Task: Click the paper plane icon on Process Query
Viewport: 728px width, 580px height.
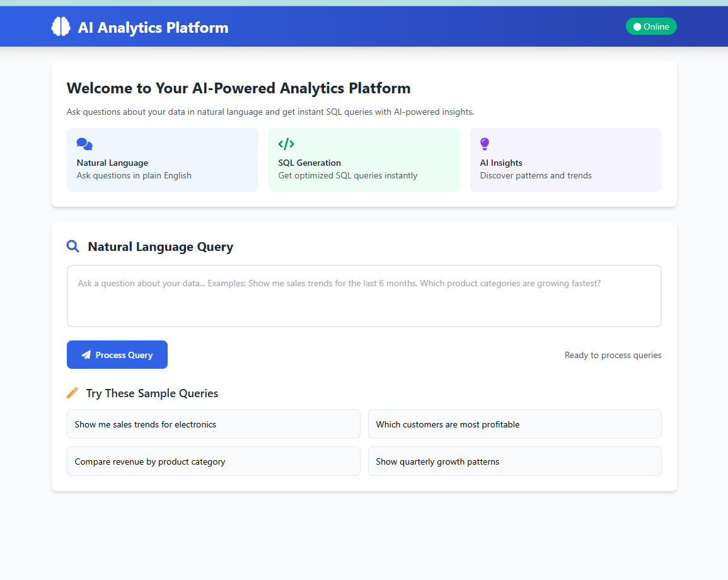Action: click(x=86, y=355)
